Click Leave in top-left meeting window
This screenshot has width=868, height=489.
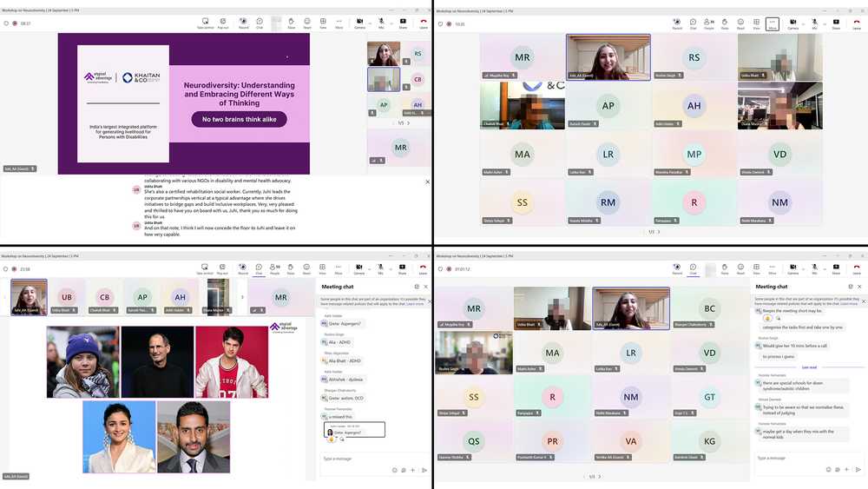424,23
